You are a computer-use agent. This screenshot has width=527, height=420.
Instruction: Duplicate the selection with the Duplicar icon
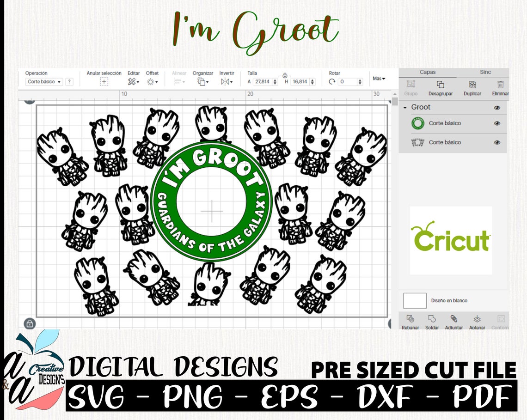point(472,85)
